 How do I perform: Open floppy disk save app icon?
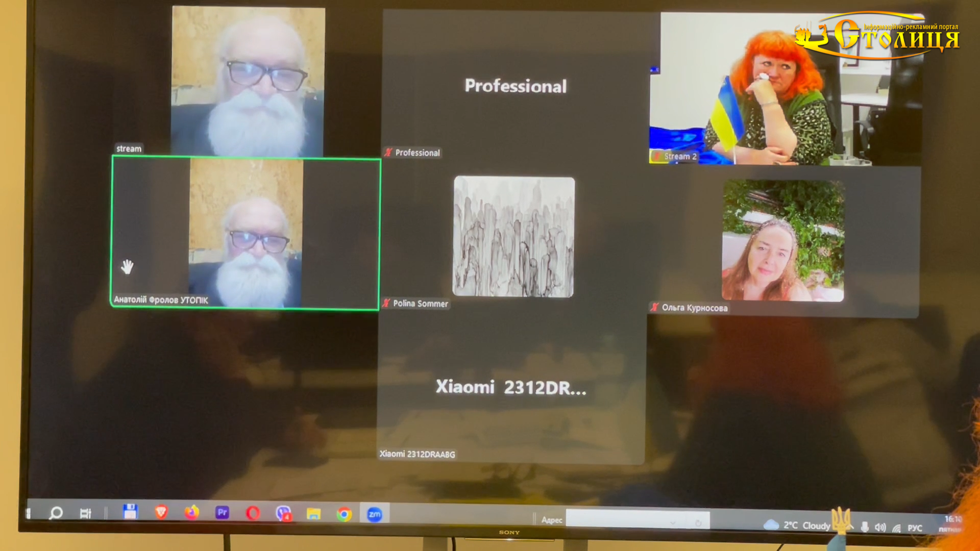click(x=130, y=512)
